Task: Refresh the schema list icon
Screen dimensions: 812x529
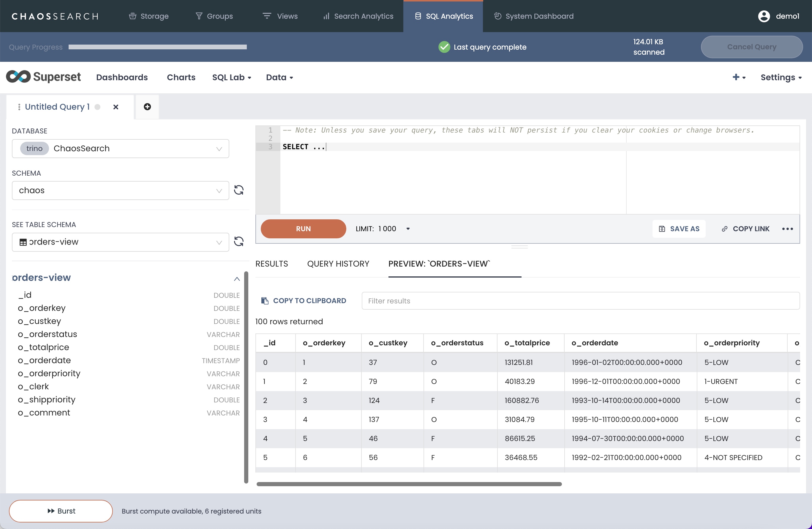Action: (238, 190)
